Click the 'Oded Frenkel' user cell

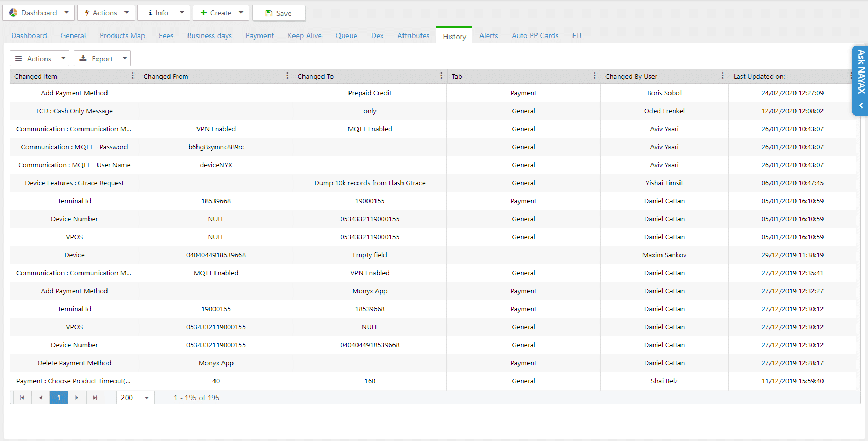pyautogui.click(x=664, y=111)
